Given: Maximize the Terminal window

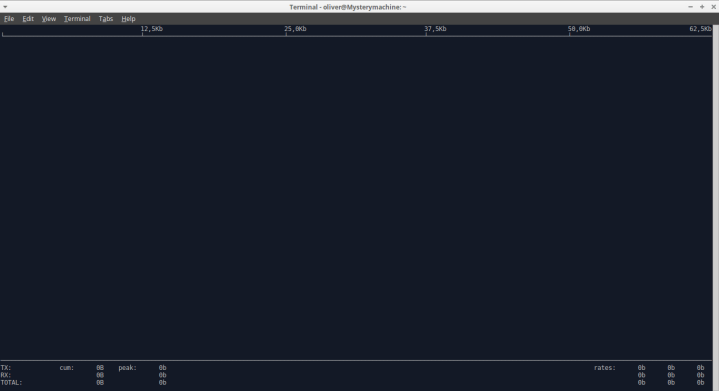Looking at the screenshot, I should pos(702,7).
